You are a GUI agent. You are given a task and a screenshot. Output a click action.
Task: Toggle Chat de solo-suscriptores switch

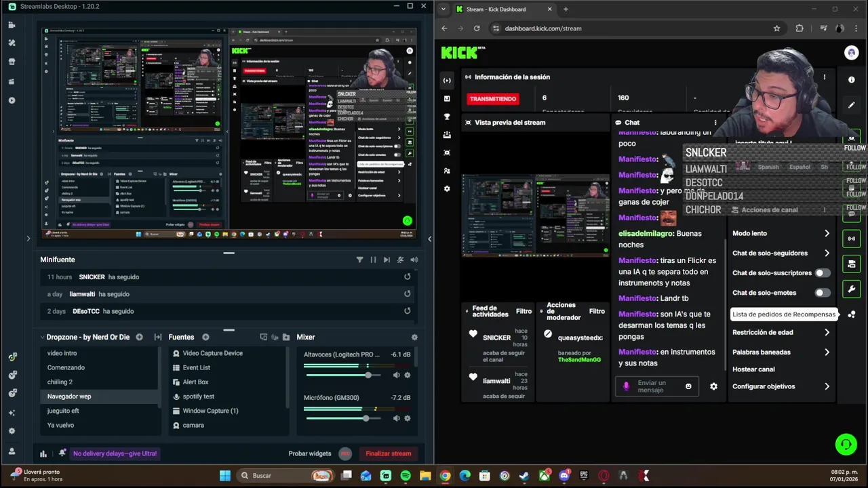823,273
